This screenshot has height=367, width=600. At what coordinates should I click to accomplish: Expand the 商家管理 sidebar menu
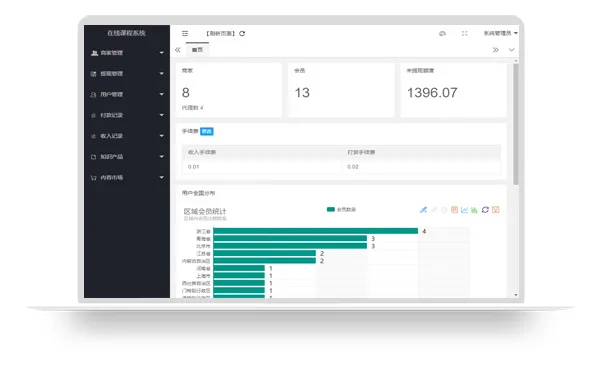[x=127, y=53]
